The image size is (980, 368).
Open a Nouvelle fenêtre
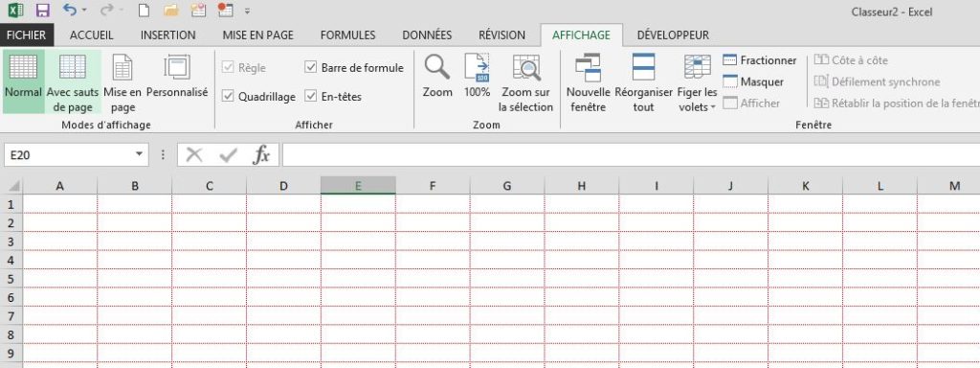589,81
